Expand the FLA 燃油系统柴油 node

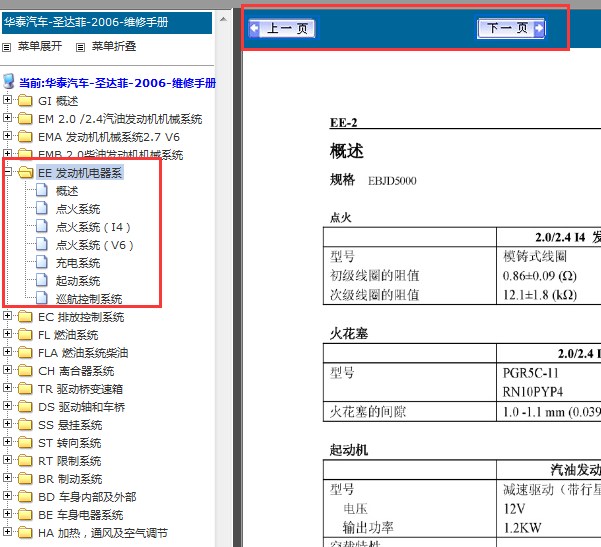(7, 352)
